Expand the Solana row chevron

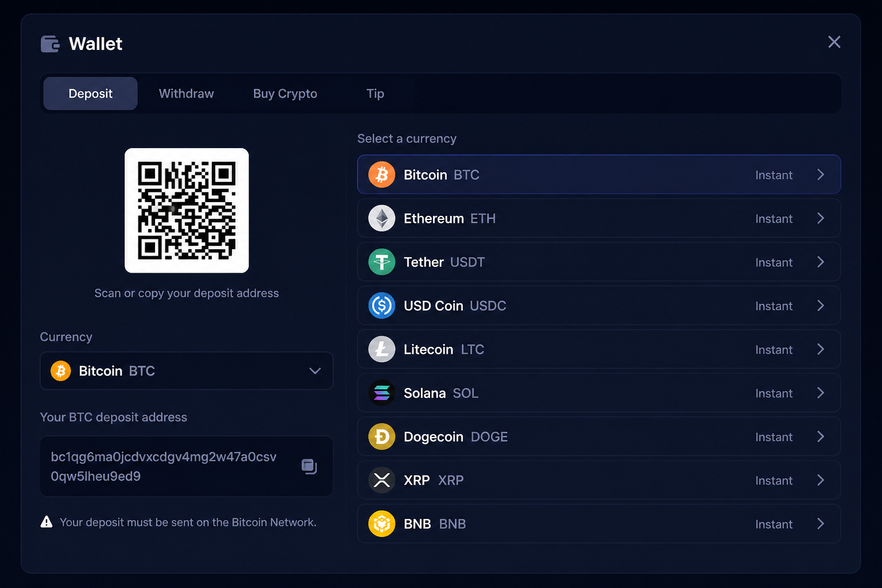click(821, 393)
